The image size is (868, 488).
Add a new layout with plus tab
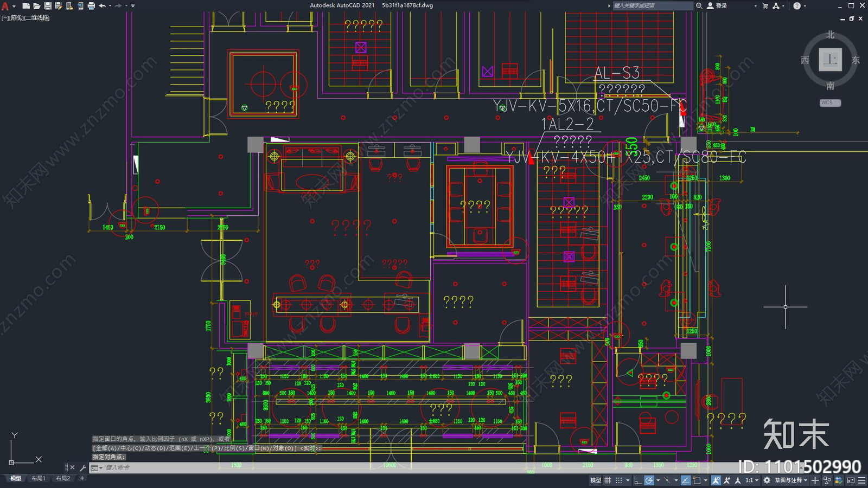82,478
